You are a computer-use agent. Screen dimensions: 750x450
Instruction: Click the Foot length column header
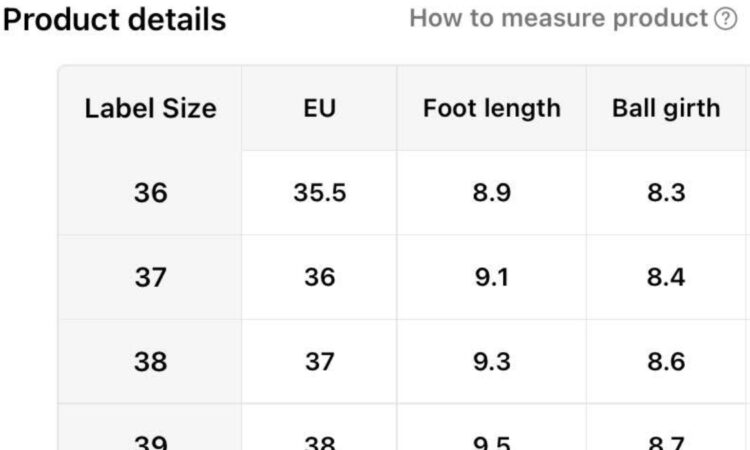point(492,108)
